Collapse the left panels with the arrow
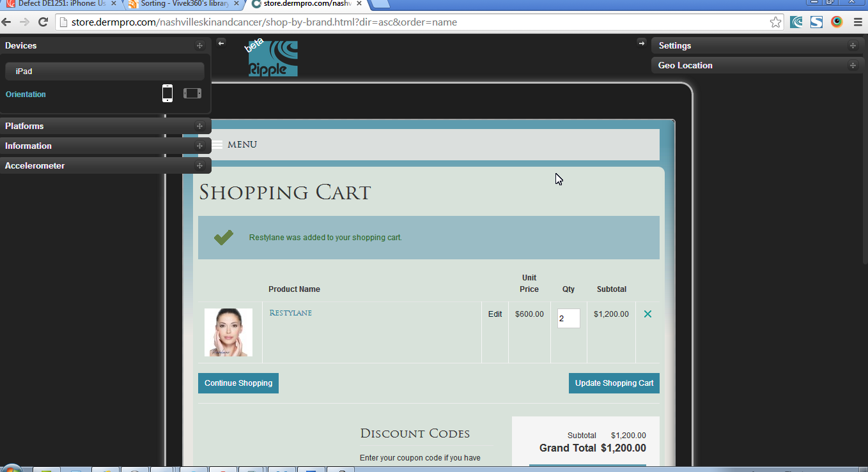 (x=221, y=43)
